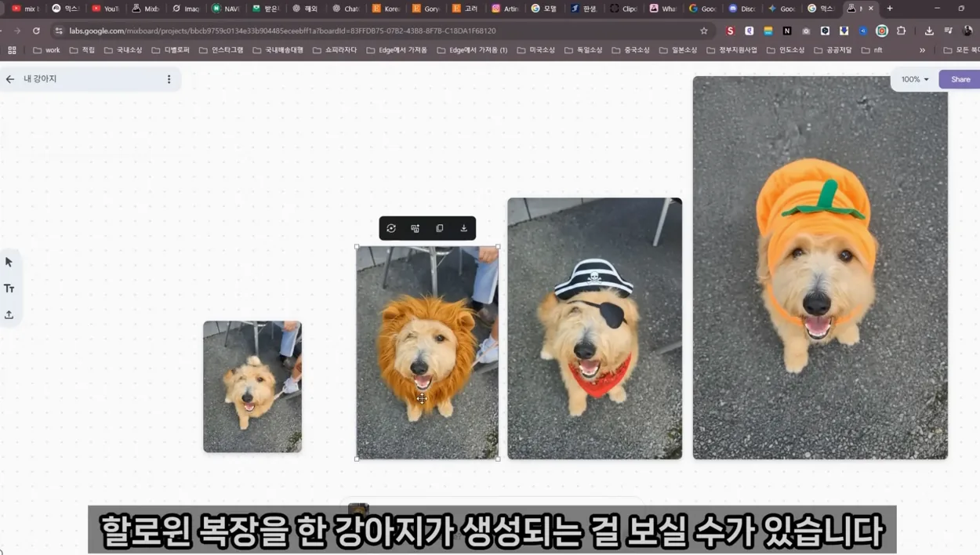Click the upload image icon in left sidebar
The height and width of the screenshot is (555, 980).
point(9,314)
